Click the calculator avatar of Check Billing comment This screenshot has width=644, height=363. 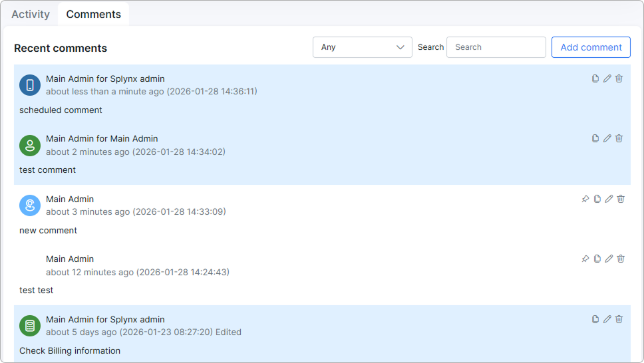pyautogui.click(x=30, y=326)
